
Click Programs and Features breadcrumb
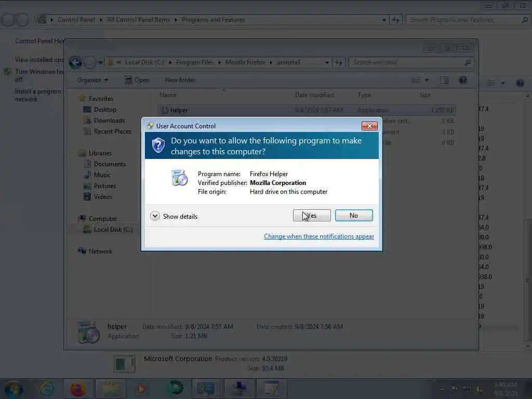[214, 20]
